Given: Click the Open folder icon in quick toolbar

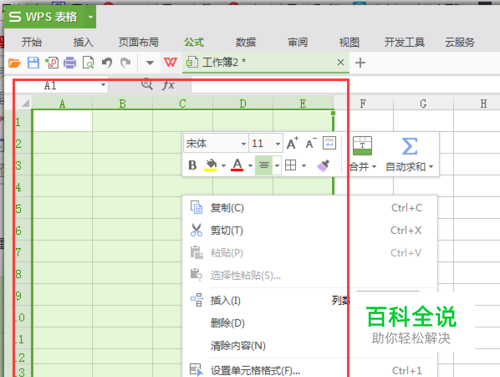Looking at the screenshot, I should point(14,63).
